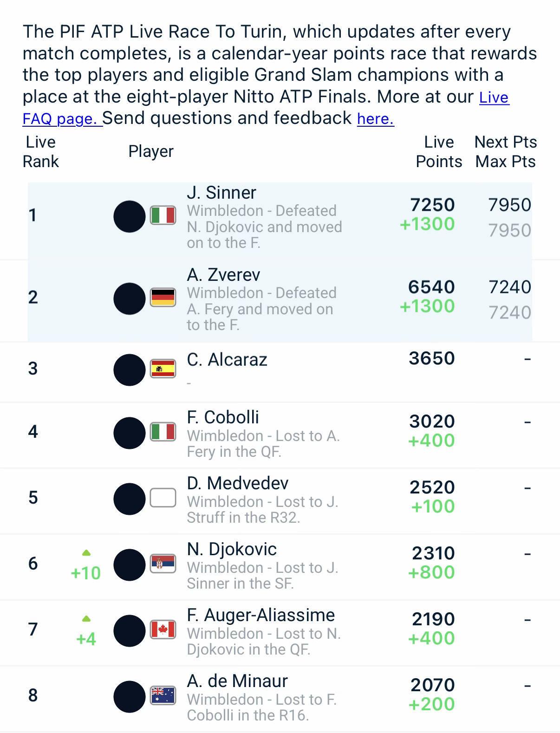Click the Live Rank column header
The height and width of the screenshot is (733, 560).
(41, 152)
